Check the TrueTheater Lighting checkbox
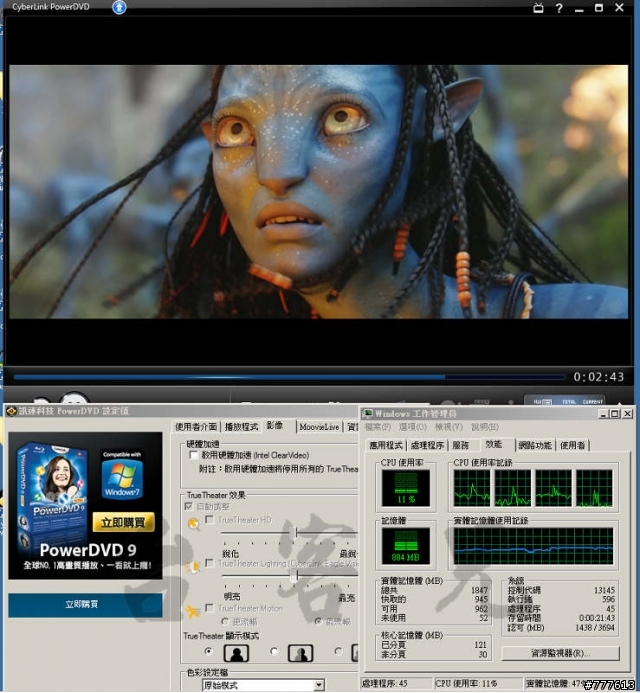 pyautogui.click(x=210, y=563)
